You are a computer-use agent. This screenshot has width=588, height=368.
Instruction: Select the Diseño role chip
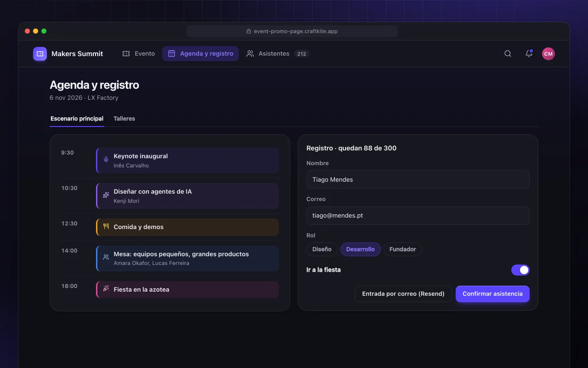(322, 249)
